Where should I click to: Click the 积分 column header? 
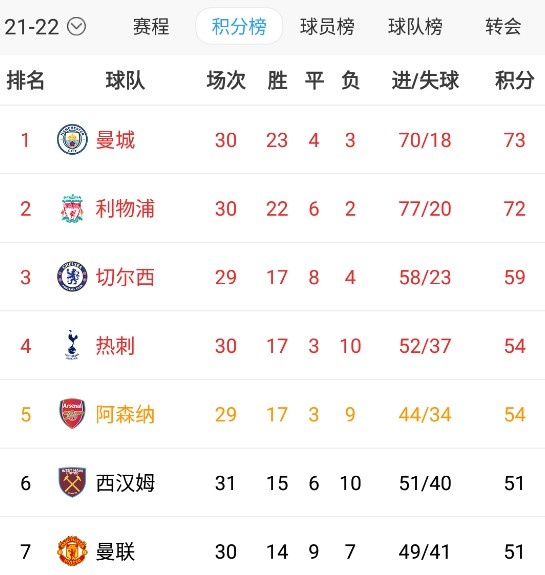tap(515, 80)
